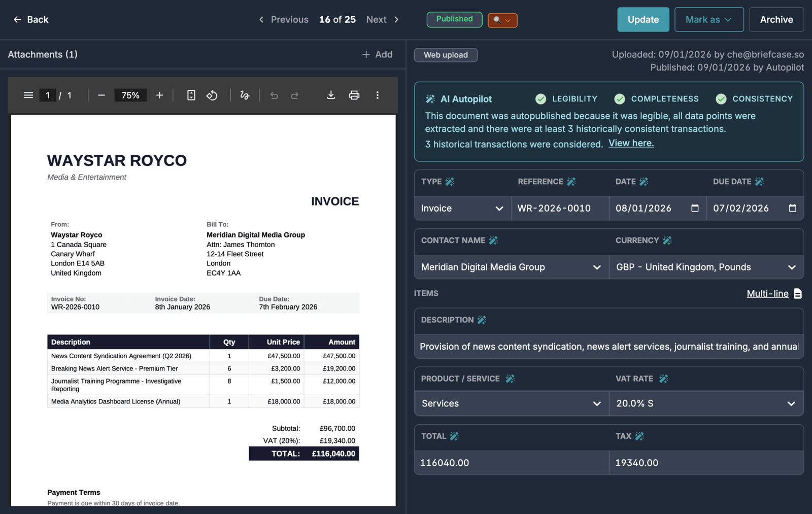Open the Mark as dropdown

[x=709, y=19]
